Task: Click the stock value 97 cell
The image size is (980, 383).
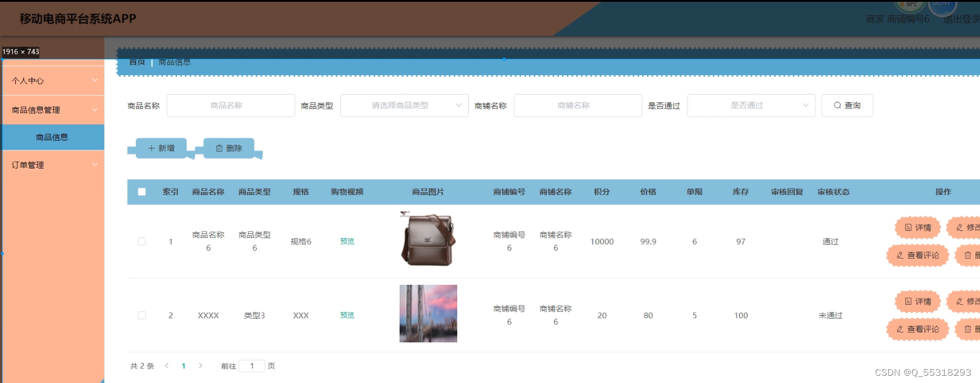Action: (x=741, y=242)
